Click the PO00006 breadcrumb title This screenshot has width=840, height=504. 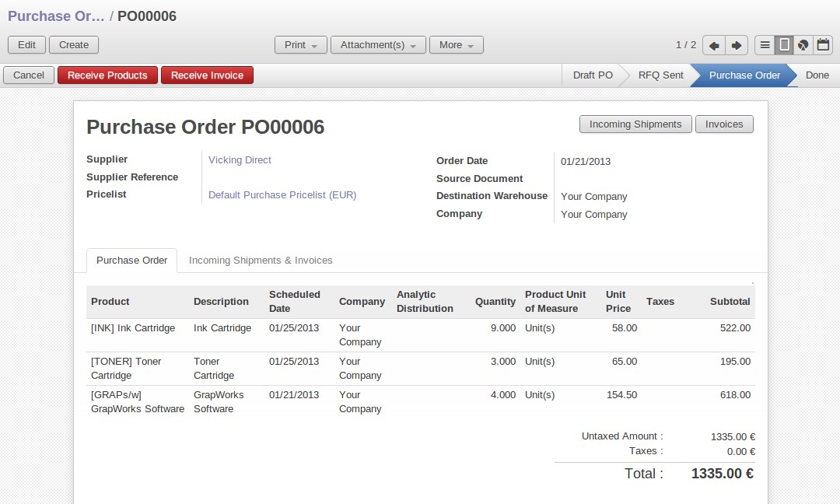click(147, 16)
